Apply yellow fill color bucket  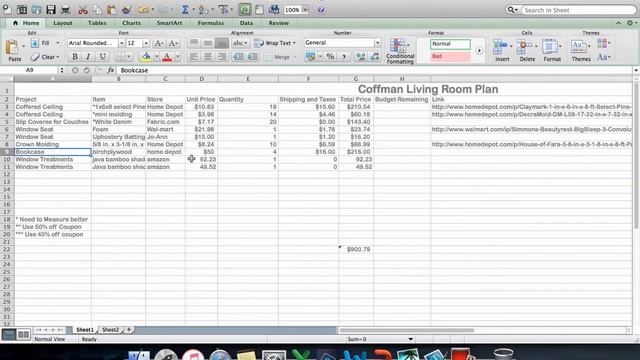[x=146, y=57]
